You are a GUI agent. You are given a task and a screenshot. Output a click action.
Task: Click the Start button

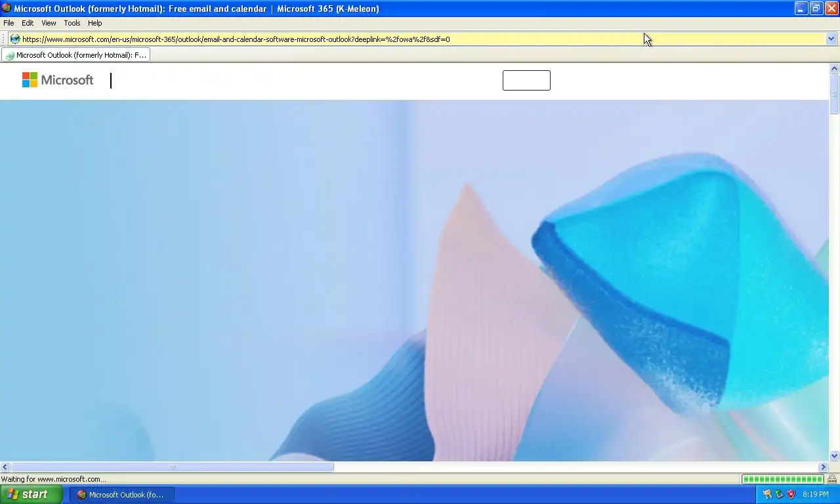[31, 495]
